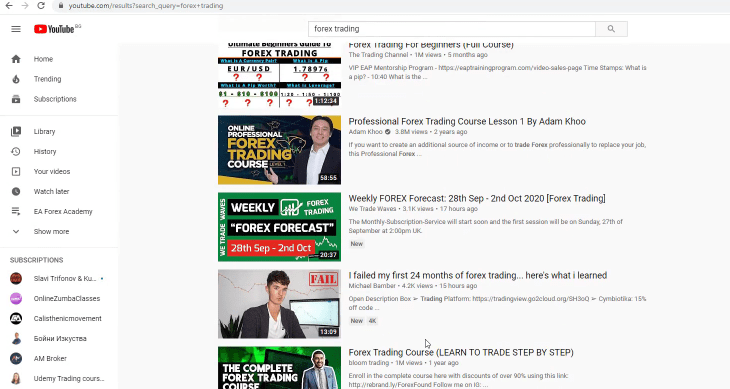Play Ultimate Beginners Guide thumbnail
The width and height of the screenshot is (730, 389).
pos(279,75)
